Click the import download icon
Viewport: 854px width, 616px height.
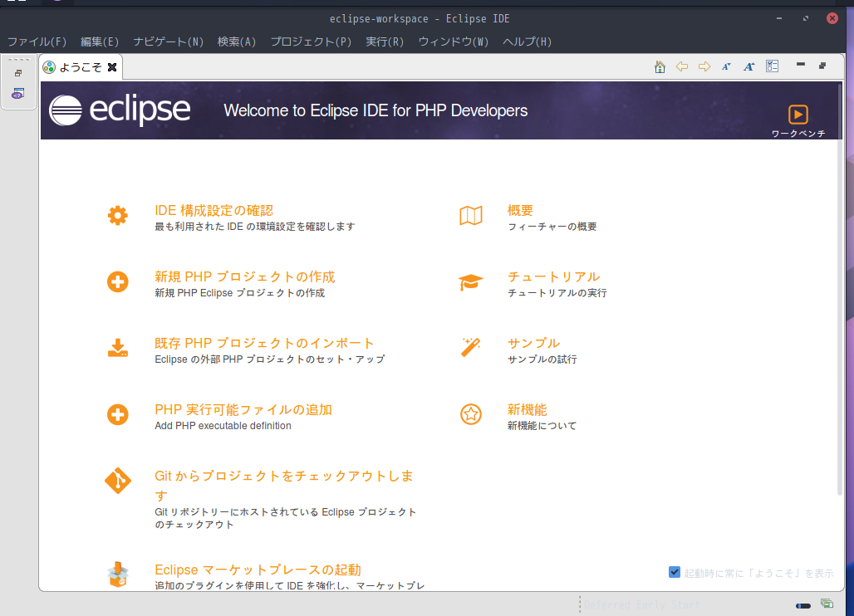[118, 349]
